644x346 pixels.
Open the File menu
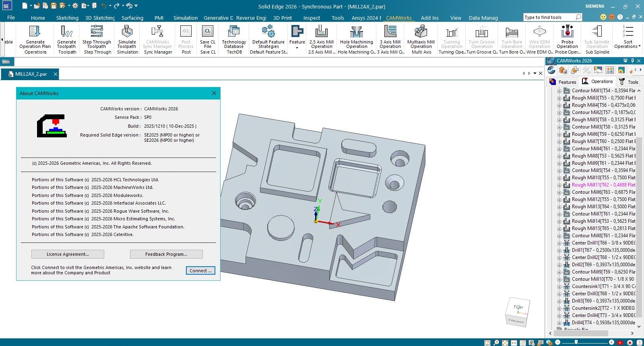[11, 18]
